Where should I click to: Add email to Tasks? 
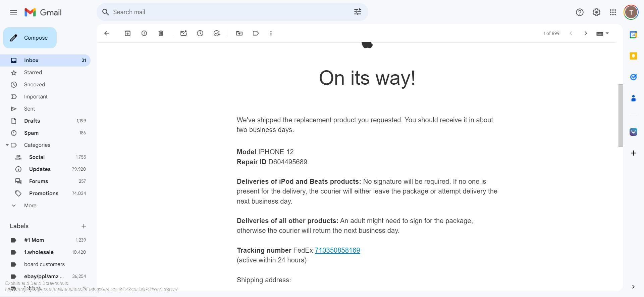(217, 33)
